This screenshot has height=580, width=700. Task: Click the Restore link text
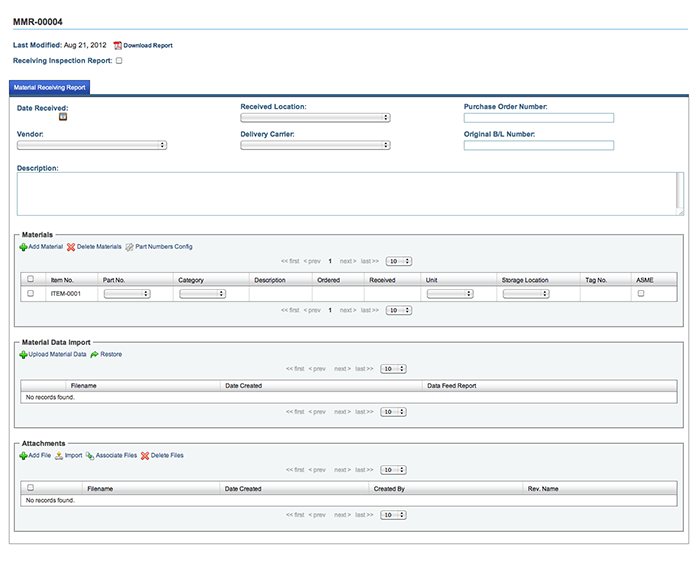pos(111,354)
